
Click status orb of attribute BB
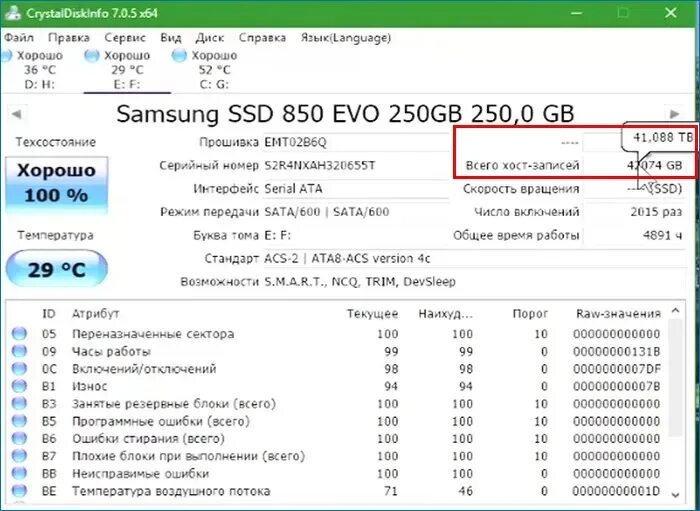[x=19, y=473]
